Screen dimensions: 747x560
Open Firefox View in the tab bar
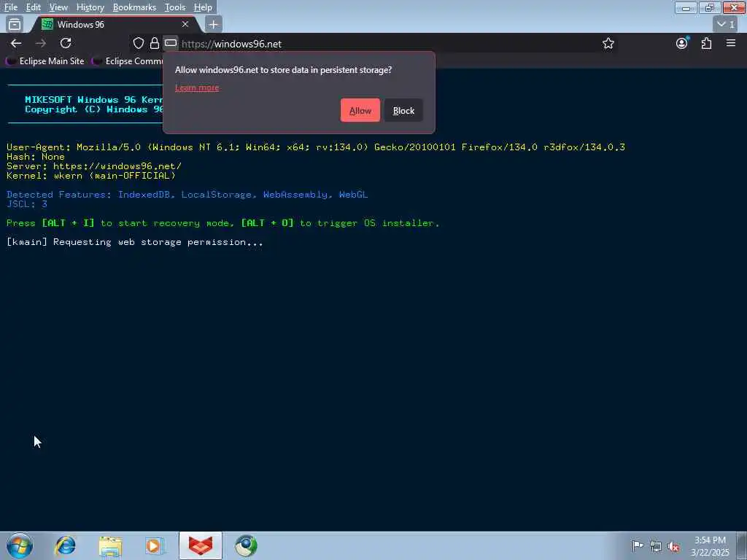pos(15,24)
